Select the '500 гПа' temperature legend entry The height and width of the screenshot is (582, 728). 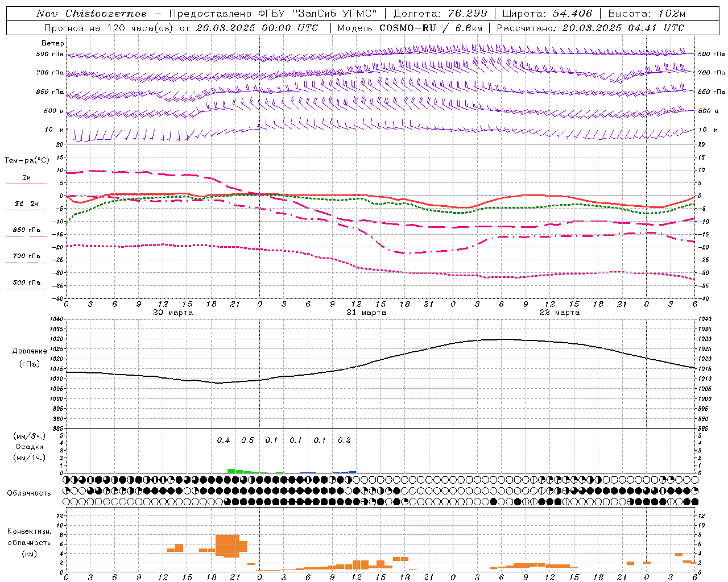point(27,282)
